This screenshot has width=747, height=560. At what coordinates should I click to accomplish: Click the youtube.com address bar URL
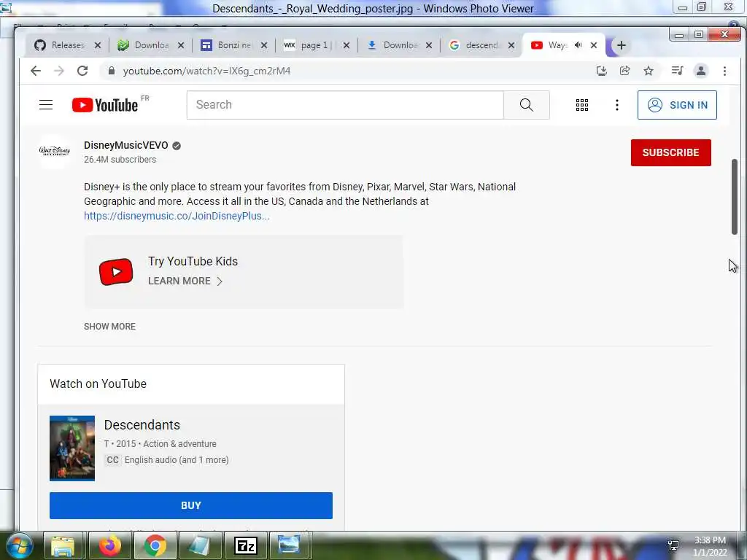tap(206, 71)
